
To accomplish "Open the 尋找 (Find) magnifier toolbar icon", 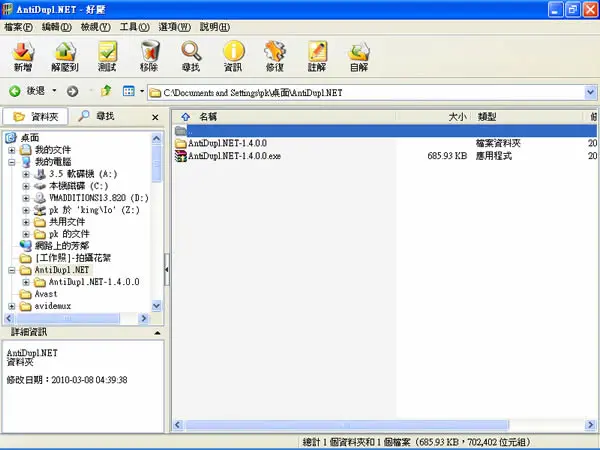I will (x=191, y=56).
